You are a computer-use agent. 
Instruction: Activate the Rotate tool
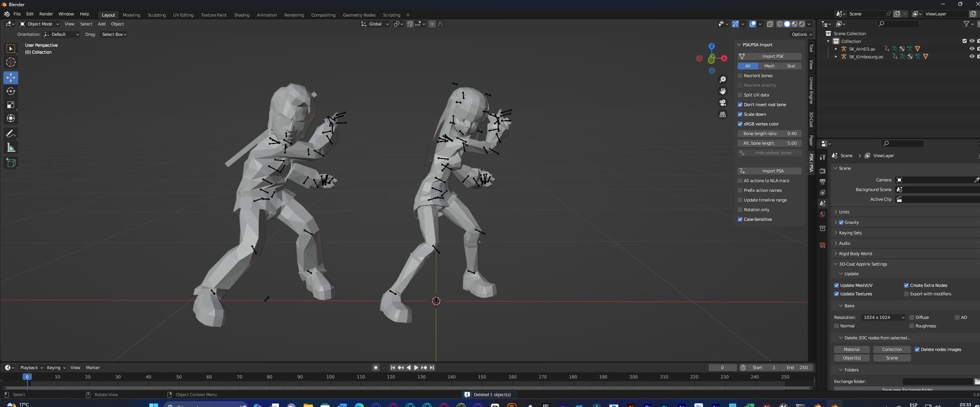11,91
